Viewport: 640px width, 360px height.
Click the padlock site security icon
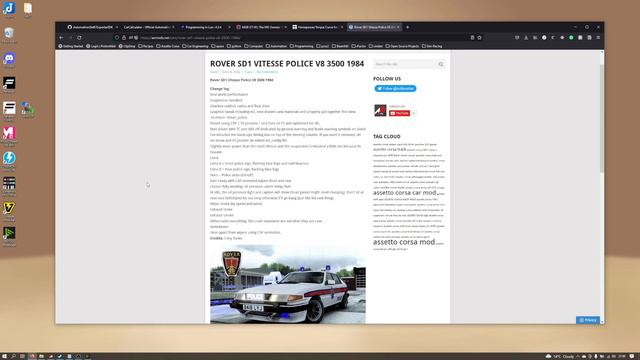(x=124, y=38)
